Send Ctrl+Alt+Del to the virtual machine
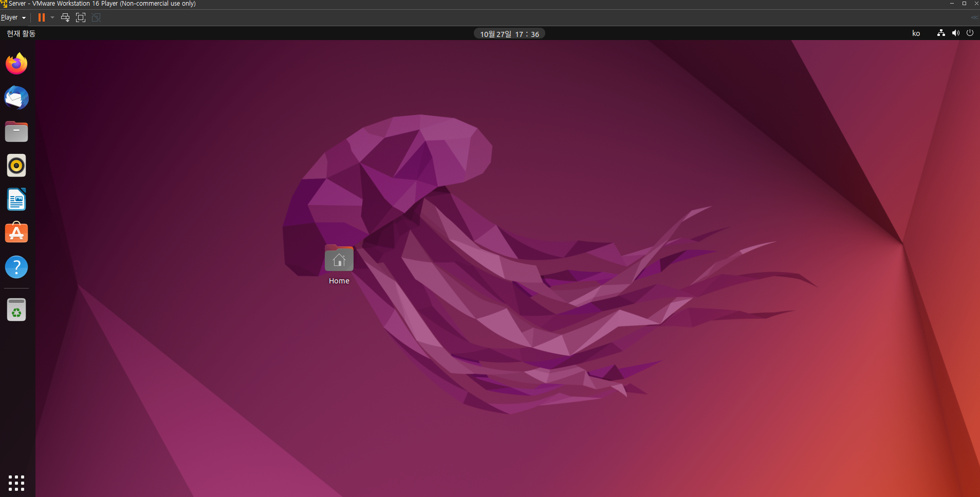Image resolution: width=980 pixels, height=497 pixels. click(x=65, y=17)
